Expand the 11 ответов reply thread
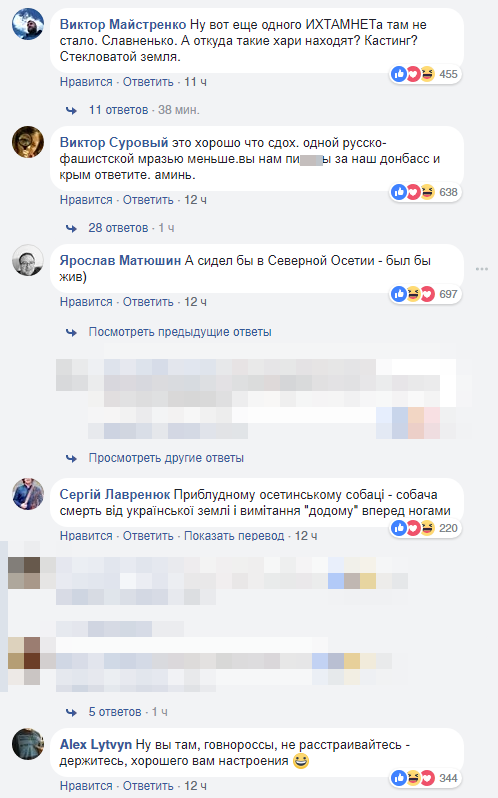Viewport: 498px width, 798px height. point(118,110)
